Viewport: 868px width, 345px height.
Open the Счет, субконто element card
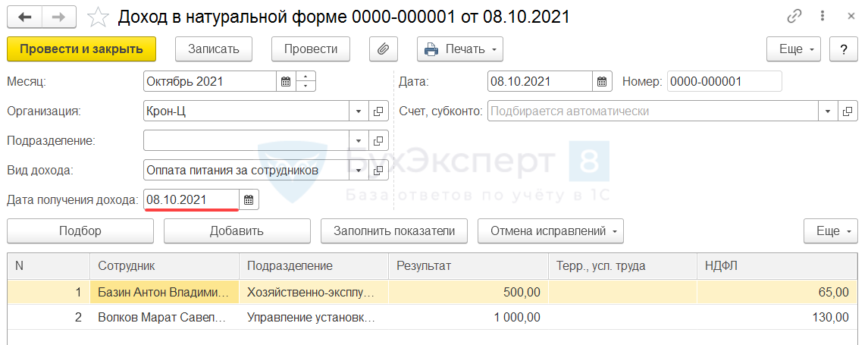coord(848,111)
